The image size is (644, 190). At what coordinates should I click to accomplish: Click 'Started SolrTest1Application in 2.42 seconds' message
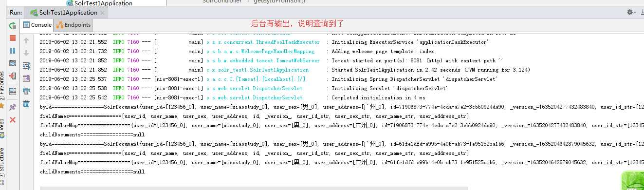[x=431, y=70]
